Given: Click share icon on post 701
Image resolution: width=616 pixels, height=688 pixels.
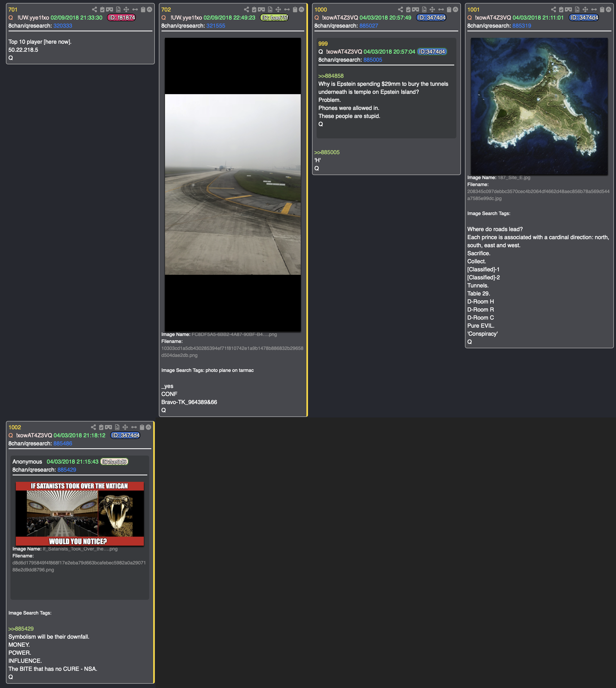Looking at the screenshot, I should pyautogui.click(x=94, y=9).
